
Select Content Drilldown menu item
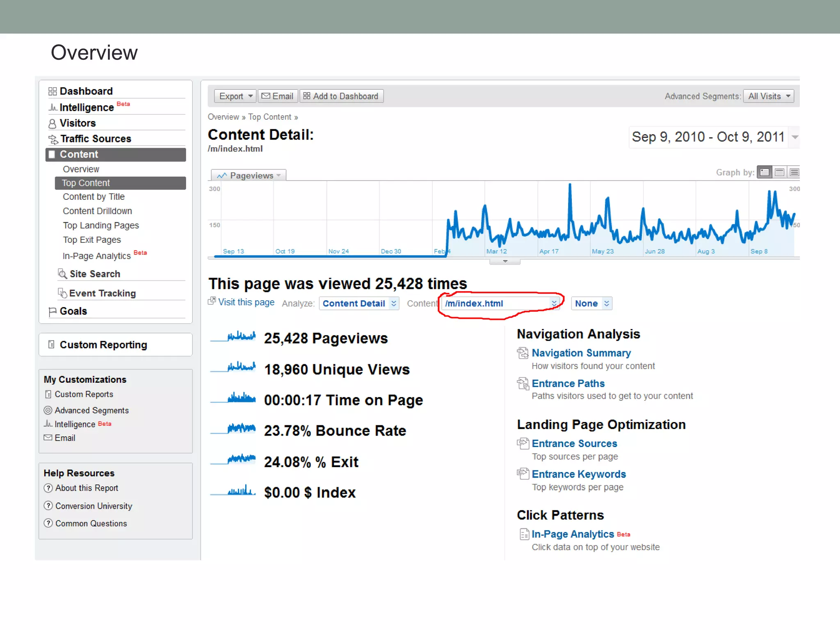click(97, 211)
